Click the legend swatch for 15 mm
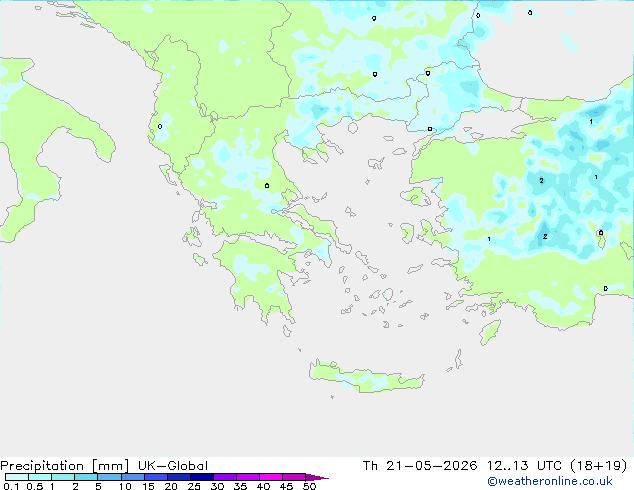Image resolution: width=634 pixels, height=490 pixels. click(155, 477)
